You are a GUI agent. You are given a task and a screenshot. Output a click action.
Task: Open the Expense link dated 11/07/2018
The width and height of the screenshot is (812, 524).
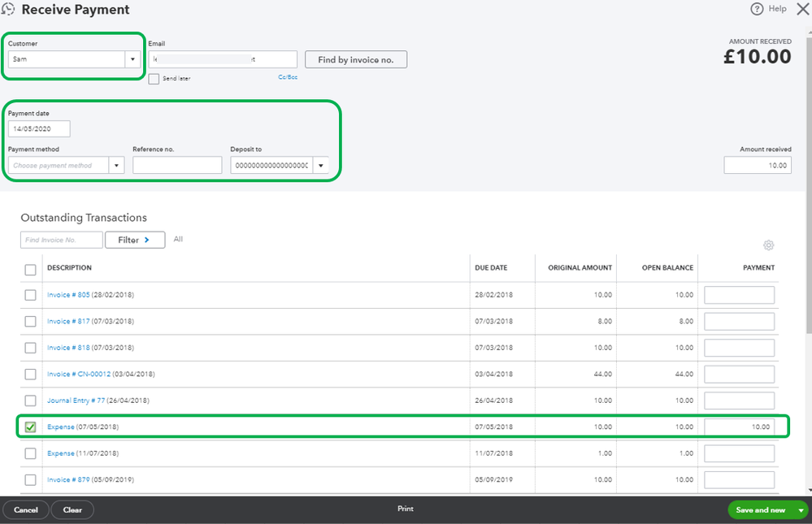click(61, 453)
